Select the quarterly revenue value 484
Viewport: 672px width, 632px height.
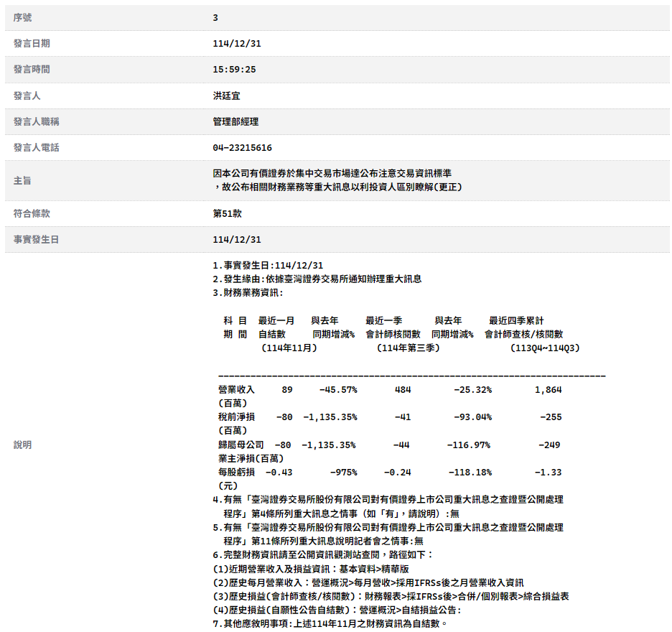(x=402, y=389)
